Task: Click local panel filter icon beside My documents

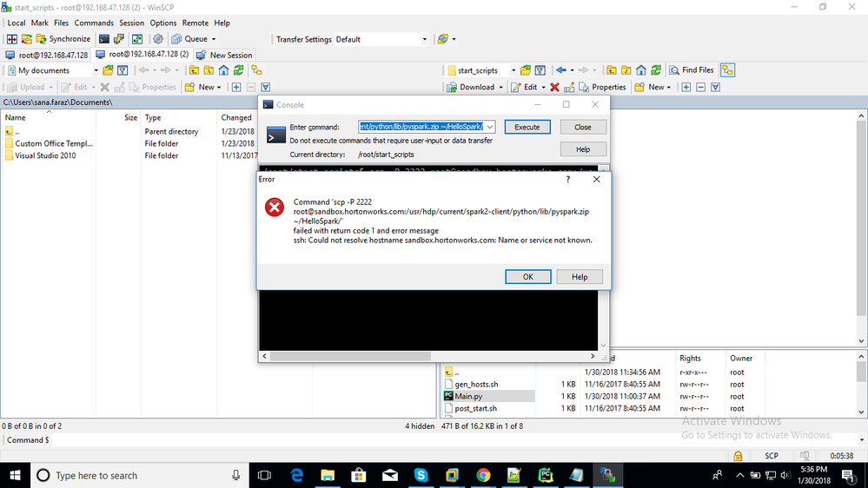Action: pyautogui.click(x=123, y=70)
